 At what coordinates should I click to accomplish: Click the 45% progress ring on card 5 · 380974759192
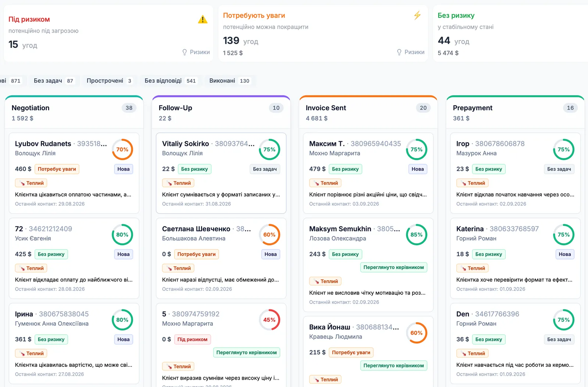point(269,320)
